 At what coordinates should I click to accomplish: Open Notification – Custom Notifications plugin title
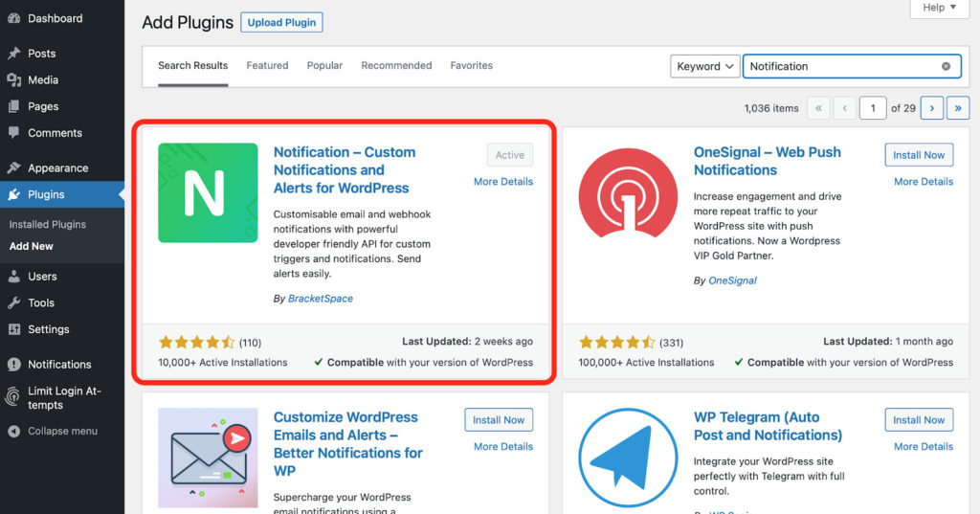(345, 170)
